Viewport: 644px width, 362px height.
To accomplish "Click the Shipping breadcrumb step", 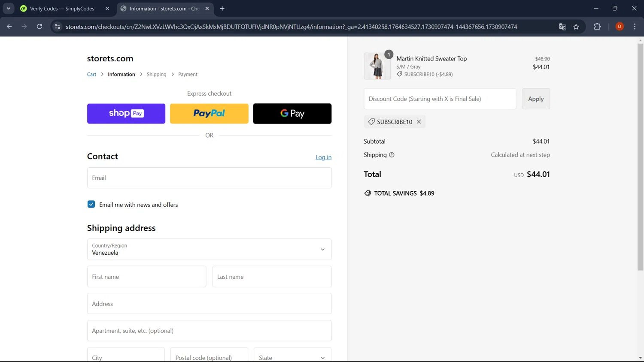I will pyautogui.click(x=156, y=74).
